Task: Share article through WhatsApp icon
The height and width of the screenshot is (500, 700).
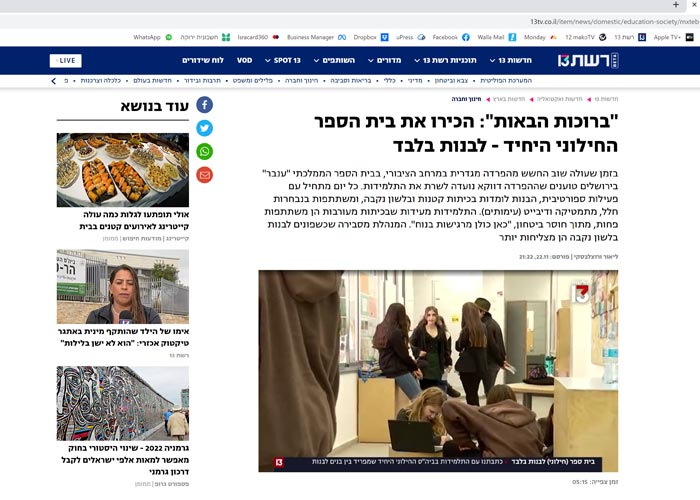Action: pyautogui.click(x=204, y=151)
